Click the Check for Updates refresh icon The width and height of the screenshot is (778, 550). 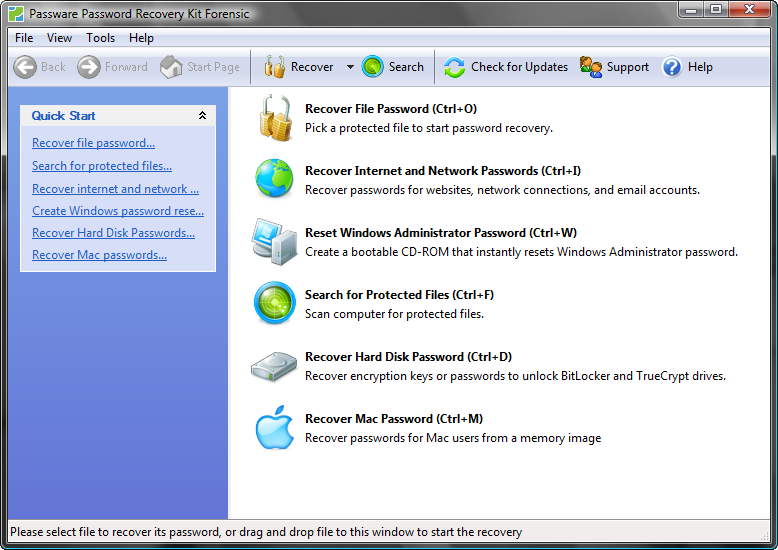[x=454, y=67]
